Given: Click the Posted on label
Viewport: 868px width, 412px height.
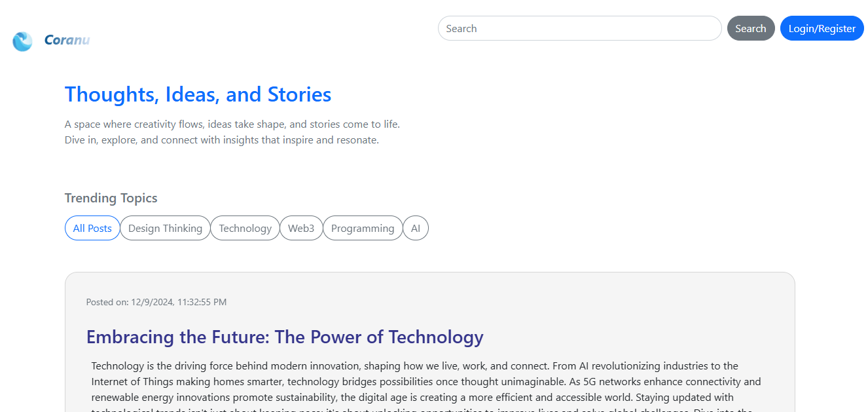Looking at the screenshot, I should pos(107,302).
